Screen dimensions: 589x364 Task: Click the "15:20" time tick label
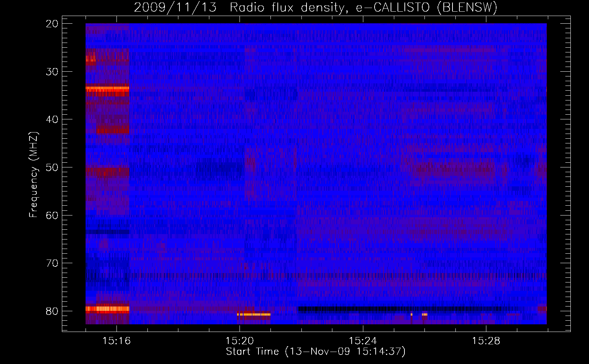pos(240,341)
